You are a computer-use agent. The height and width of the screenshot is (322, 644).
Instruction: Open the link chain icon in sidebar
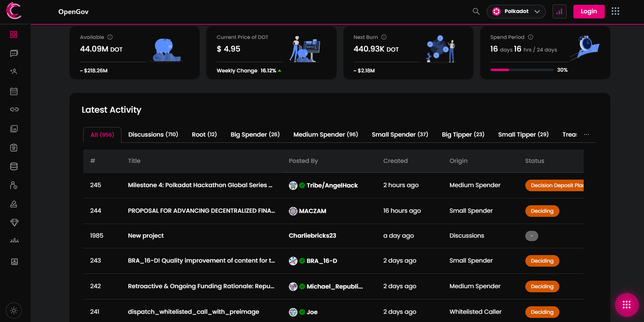point(14,109)
